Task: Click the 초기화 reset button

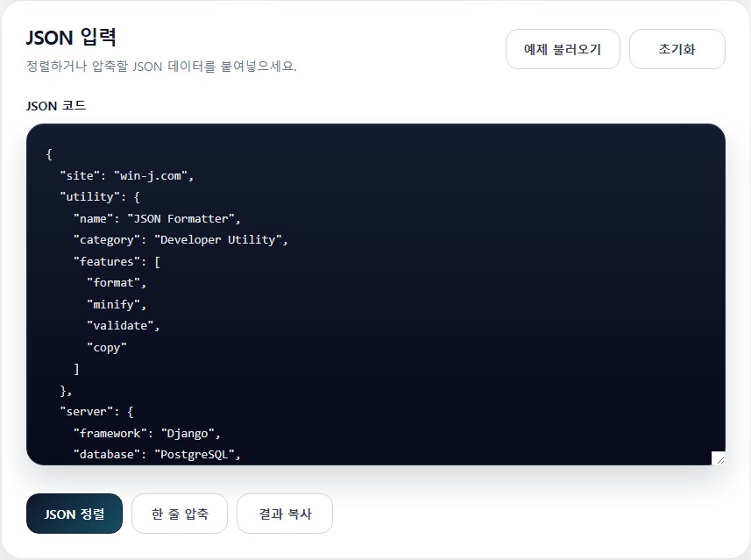Action: (x=677, y=49)
